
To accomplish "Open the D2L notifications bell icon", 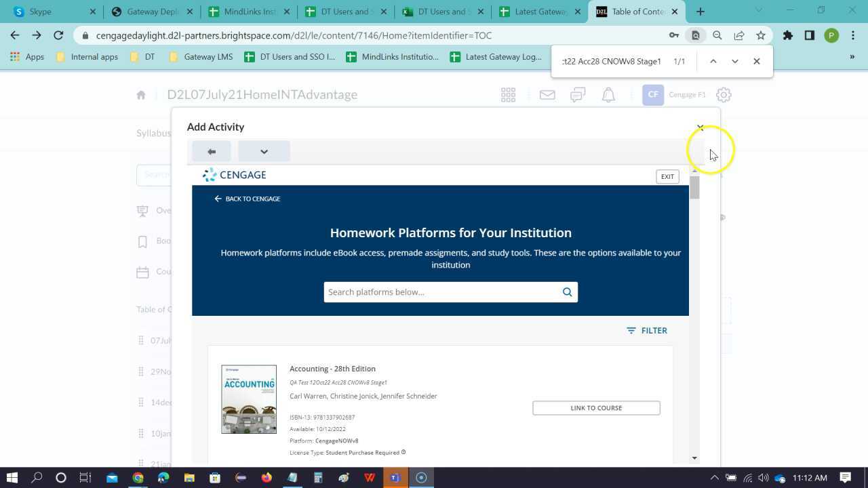I will pyautogui.click(x=608, y=95).
